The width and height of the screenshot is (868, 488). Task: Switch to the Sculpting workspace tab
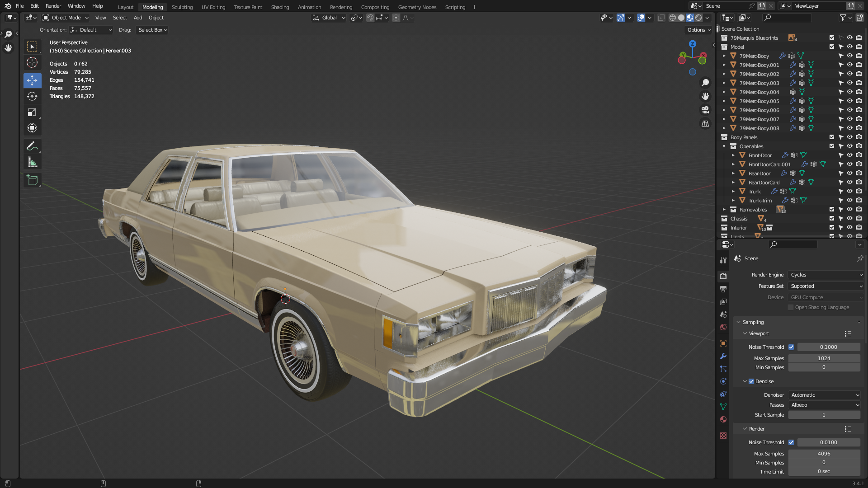click(x=182, y=7)
